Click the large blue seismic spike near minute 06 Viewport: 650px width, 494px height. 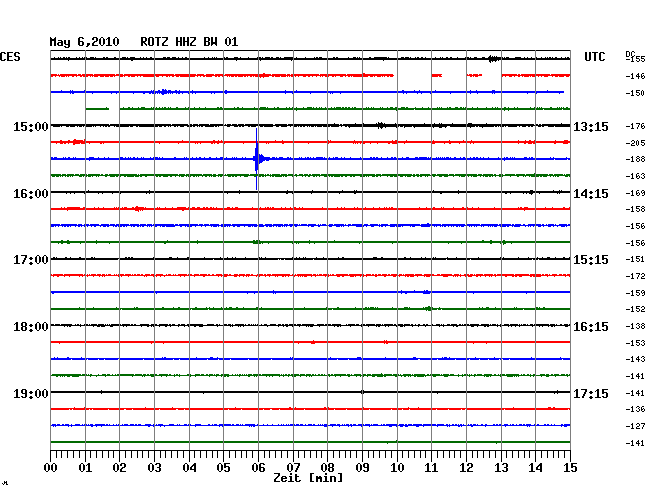(257, 159)
